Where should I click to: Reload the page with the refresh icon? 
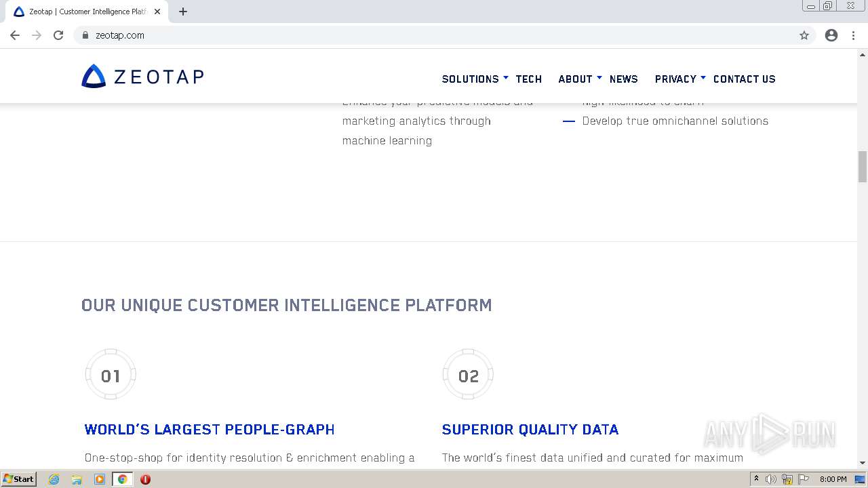click(58, 35)
